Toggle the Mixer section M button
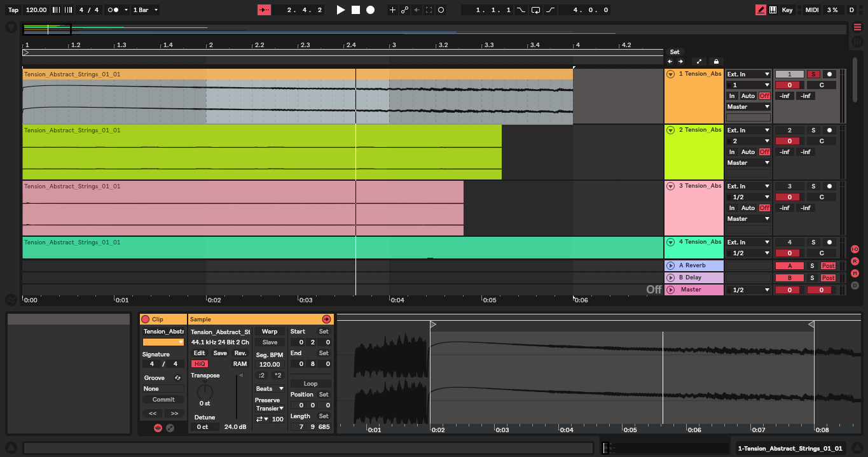Viewport: 868px width, 457px height. pos(855,273)
